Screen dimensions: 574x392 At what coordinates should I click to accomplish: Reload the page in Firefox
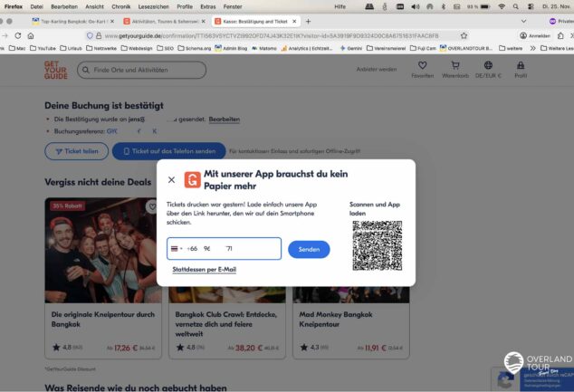point(17,35)
